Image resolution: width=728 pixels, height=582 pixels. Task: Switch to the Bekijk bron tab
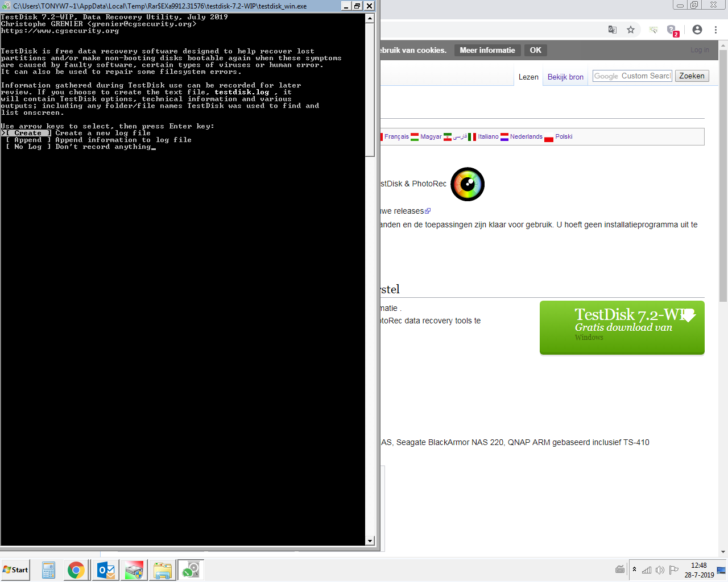point(565,77)
